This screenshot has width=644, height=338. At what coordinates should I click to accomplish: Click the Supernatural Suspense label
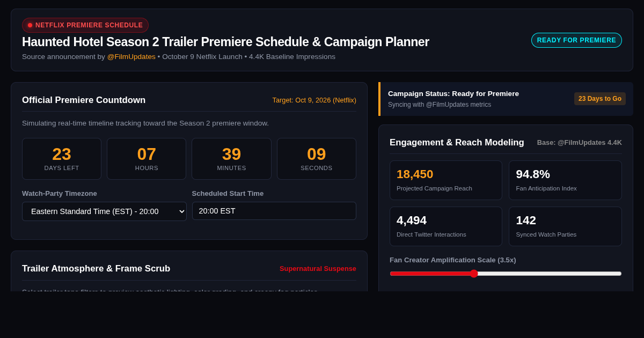(318, 269)
